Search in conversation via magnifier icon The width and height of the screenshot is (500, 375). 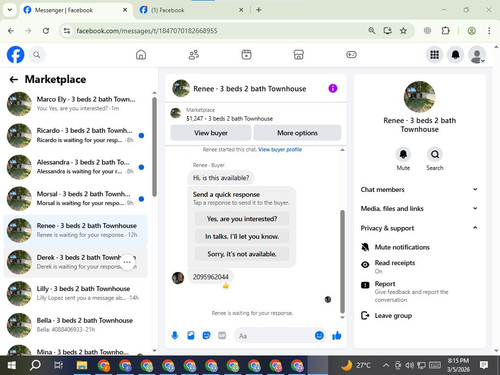(435, 154)
